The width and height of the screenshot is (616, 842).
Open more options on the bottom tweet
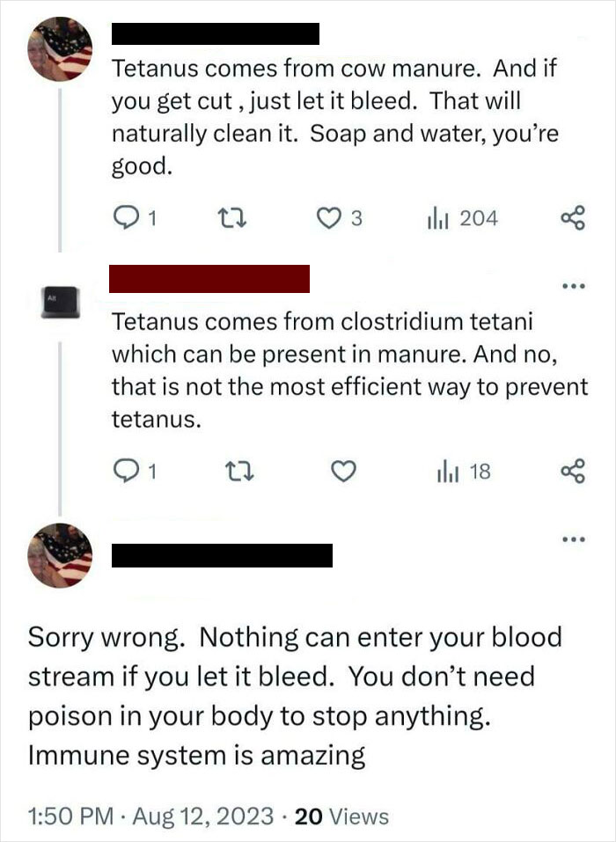[572, 538]
